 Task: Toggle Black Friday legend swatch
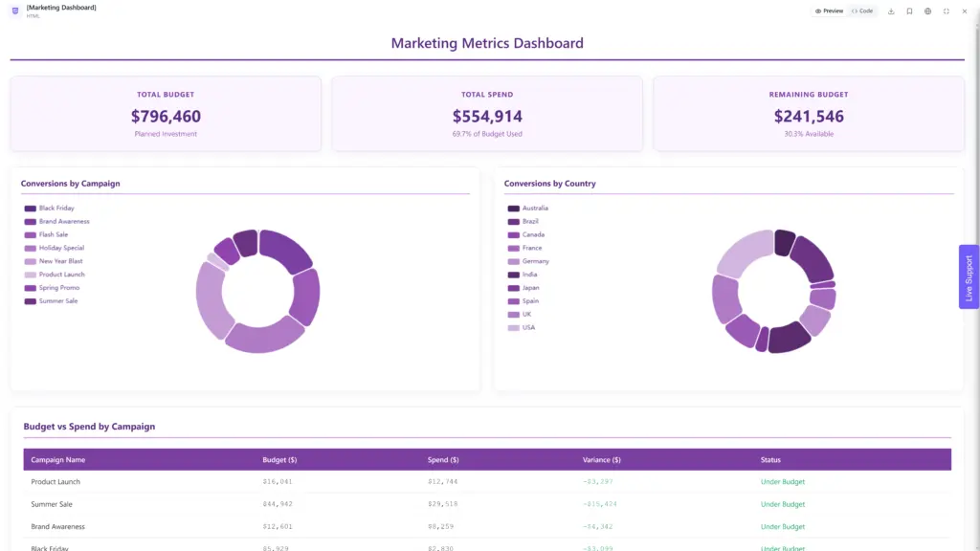pyautogui.click(x=30, y=209)
